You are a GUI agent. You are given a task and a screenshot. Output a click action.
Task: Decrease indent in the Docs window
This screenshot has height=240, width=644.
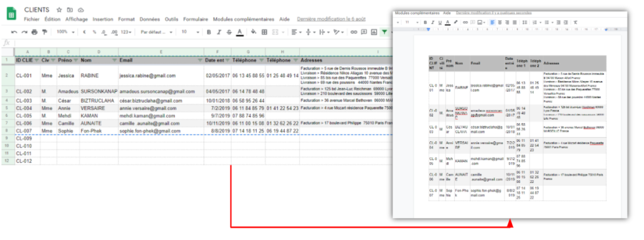[x=558, y=22]
